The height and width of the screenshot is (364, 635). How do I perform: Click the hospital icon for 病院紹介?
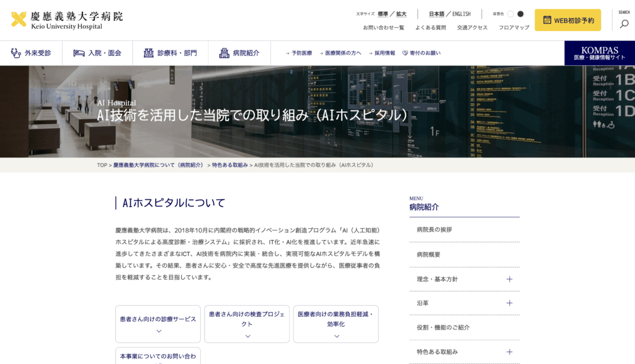pos(224,53)
